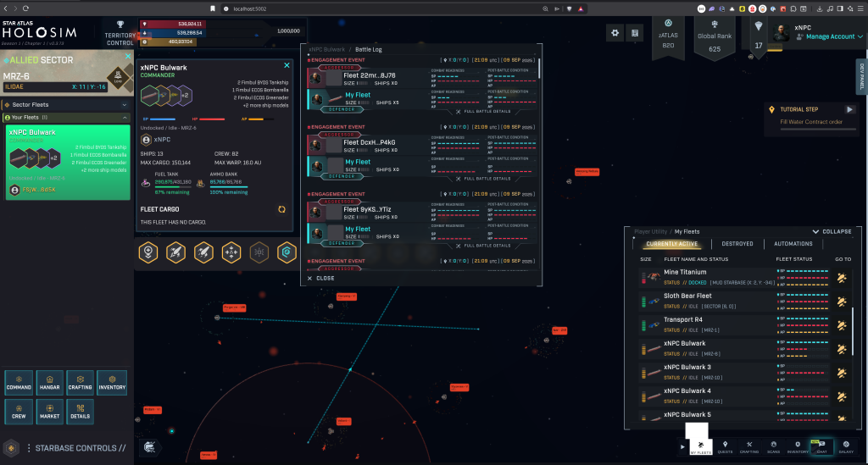Image resolution: width=868 pixels, height=465 pixels.
Task: Click the Starbase Controls emblem icon
Action: tap(11, 448)
